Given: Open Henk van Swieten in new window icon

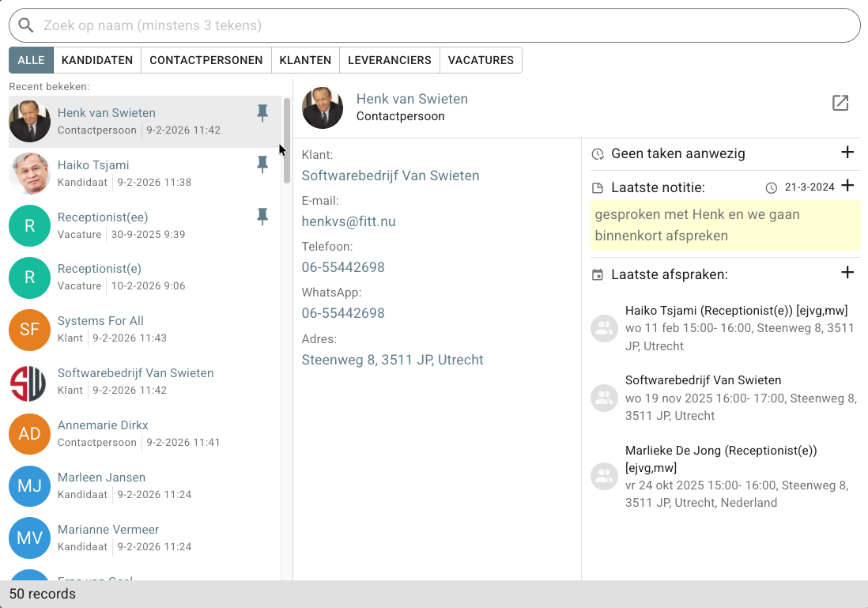Looking at the screenshot, I should point(840,103).
